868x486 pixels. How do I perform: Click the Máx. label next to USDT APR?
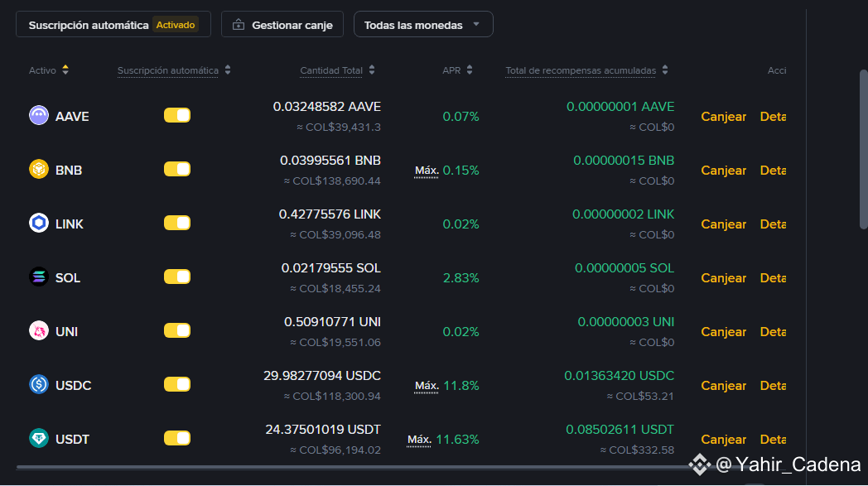click(419, 440)
